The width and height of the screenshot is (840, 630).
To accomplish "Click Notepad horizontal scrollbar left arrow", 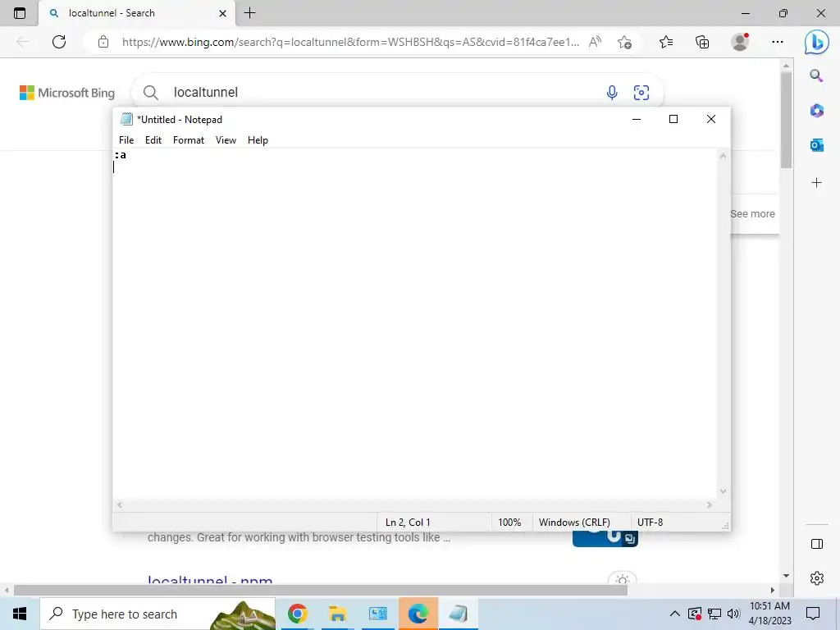I will pos(120,505).
